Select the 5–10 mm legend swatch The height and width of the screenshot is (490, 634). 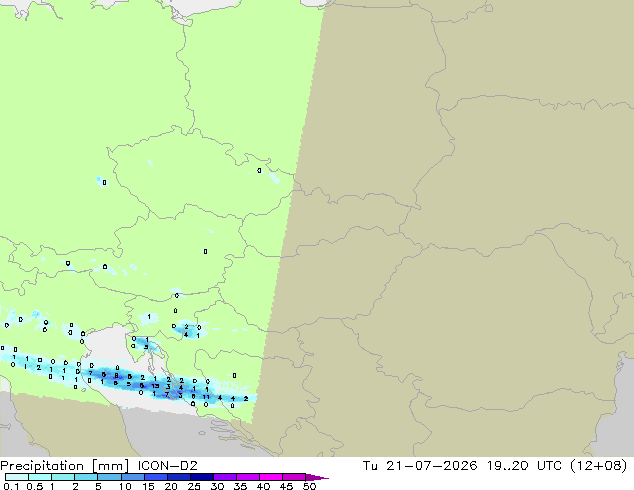tap(109, 477)
